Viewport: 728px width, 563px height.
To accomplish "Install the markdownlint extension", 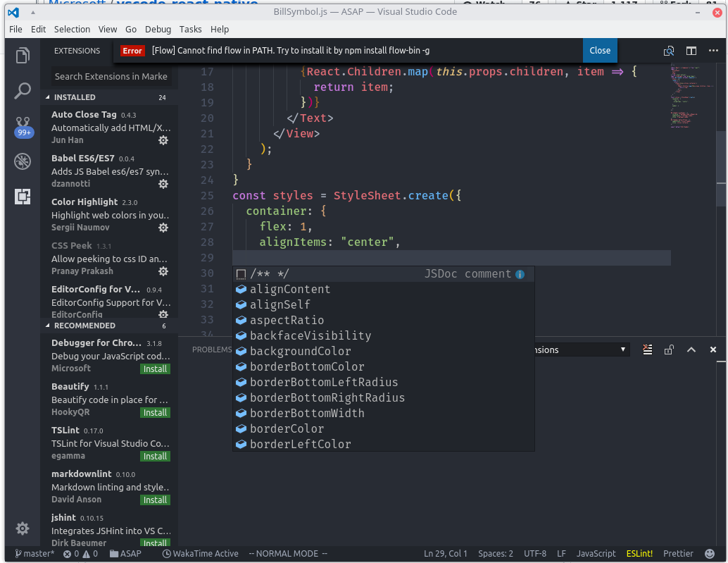I will coord(155,500).
